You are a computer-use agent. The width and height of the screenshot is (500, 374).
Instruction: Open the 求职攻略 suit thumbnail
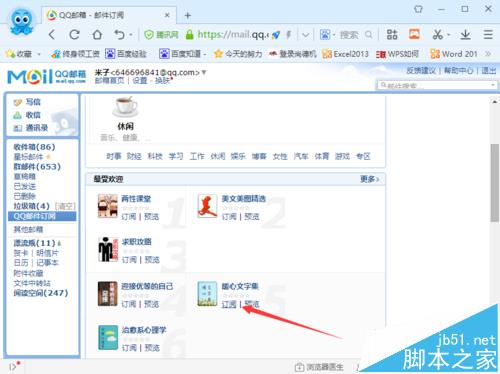[x=108, y=249]
